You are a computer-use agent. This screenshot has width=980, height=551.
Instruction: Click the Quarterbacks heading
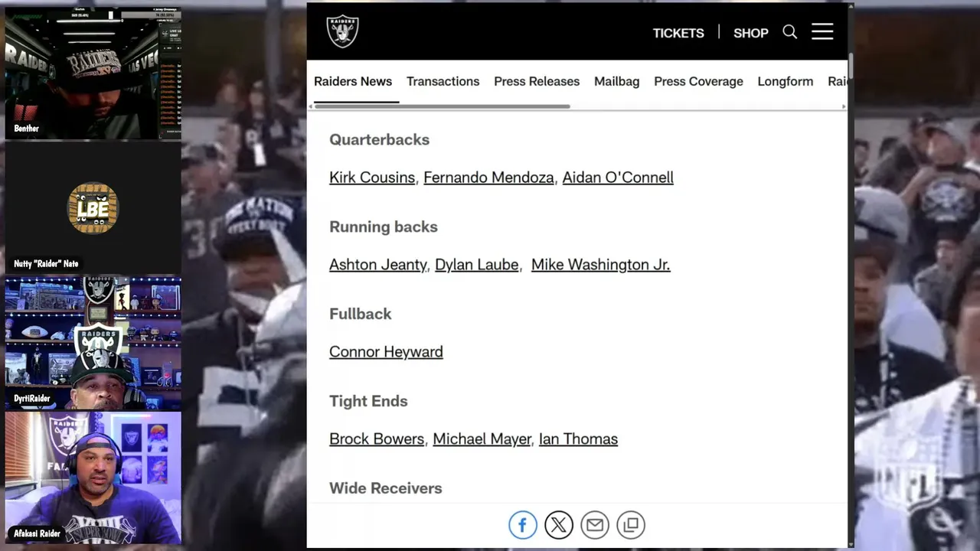click(x=380, y=140)
